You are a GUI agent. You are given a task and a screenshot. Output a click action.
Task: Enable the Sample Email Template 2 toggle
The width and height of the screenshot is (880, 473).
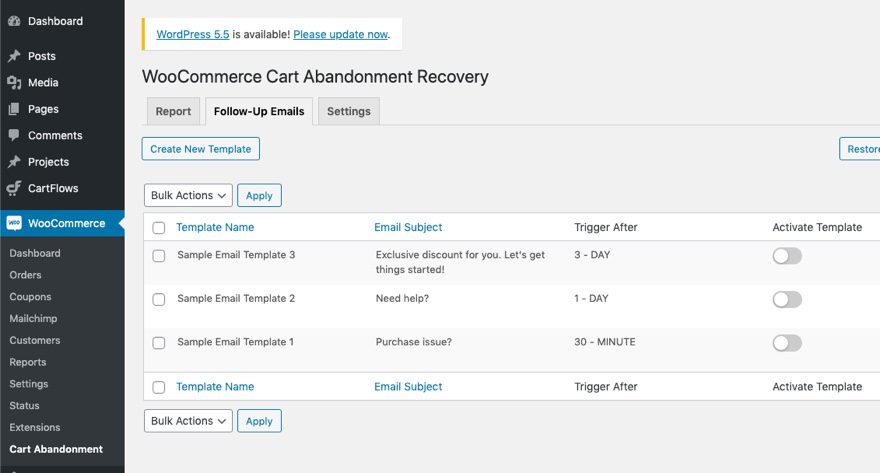point(787,299)
